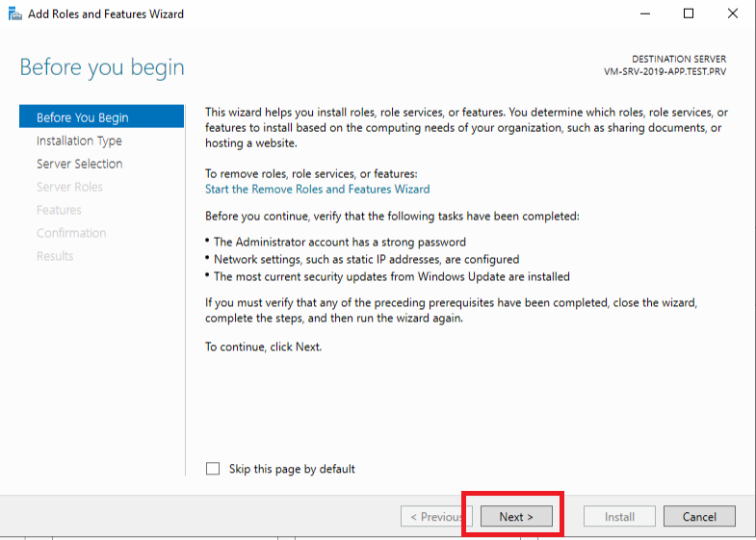Select the Confirmation step in sidebar
Image resolution: width=756 pixels, height=540 pixels.
[x=71, y=233]
